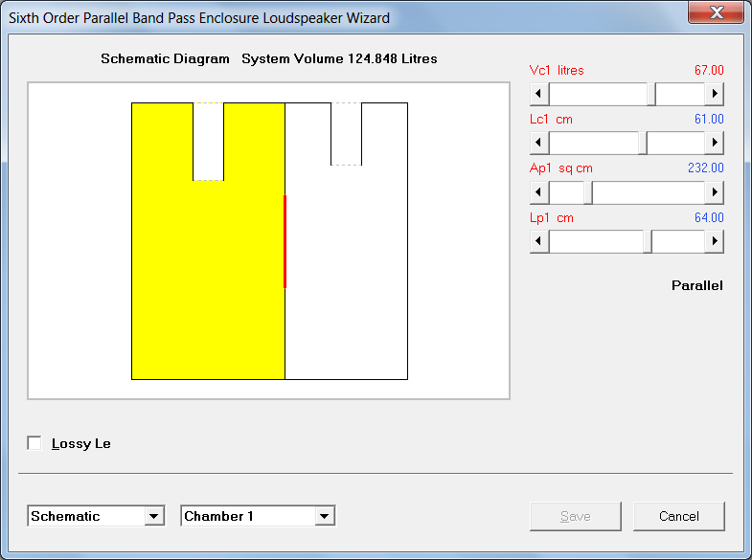The image size is (752, 560).
Task: Click the Ap1 slider track right of thumb
Action: point(649,192)
